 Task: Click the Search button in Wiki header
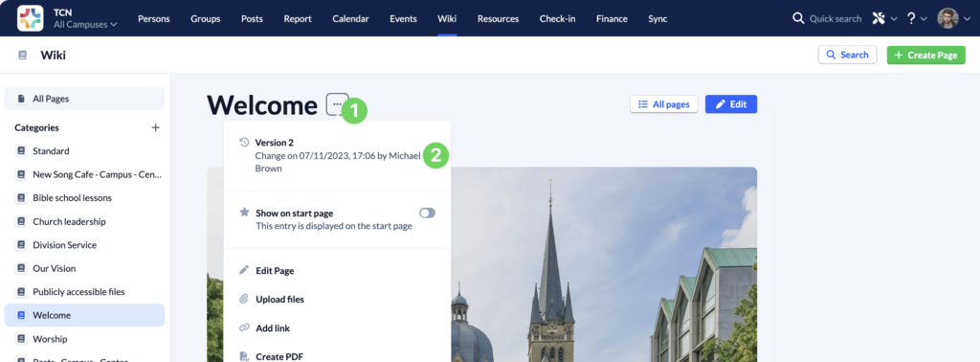[848, 55]
